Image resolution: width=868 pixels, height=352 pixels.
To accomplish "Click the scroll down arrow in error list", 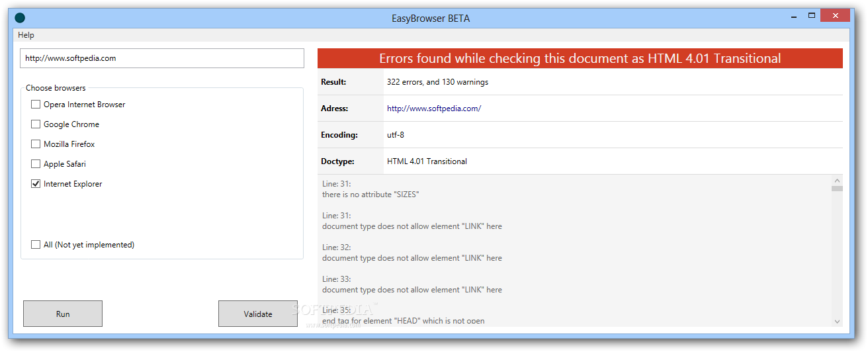I will coord(837,321).
